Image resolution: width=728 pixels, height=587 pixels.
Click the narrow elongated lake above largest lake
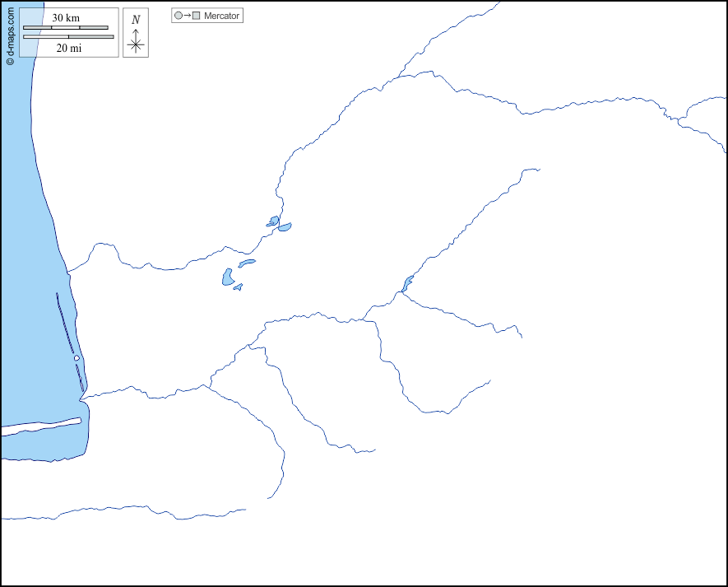coord(247,263)
